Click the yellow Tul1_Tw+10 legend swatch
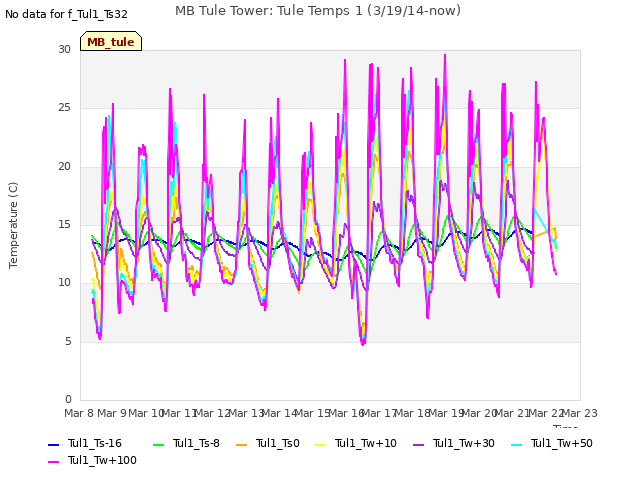The width and height of the screenshot is (640, 480). tap(321, 444)
